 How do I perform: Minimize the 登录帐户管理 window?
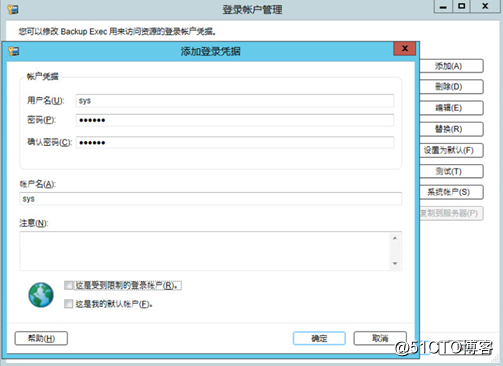[x=443, y=6]
